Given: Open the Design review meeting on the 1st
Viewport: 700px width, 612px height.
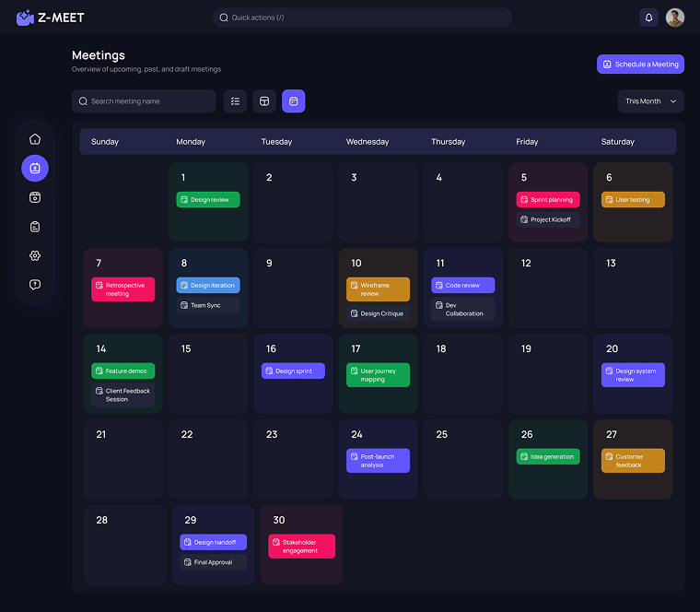Looking at the screenshot, I should click(208, 199).
